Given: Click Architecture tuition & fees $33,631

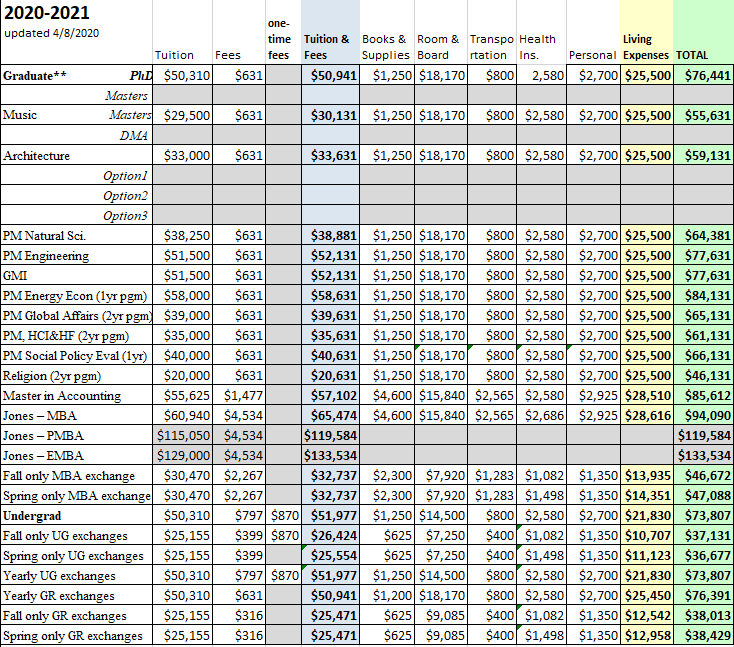Looking at the screenshot, I should click(x=333, y=155).
